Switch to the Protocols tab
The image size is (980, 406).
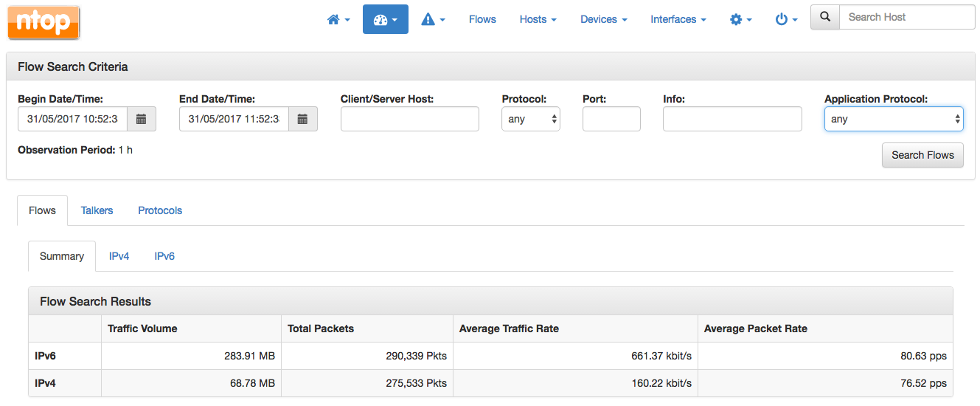160,210
